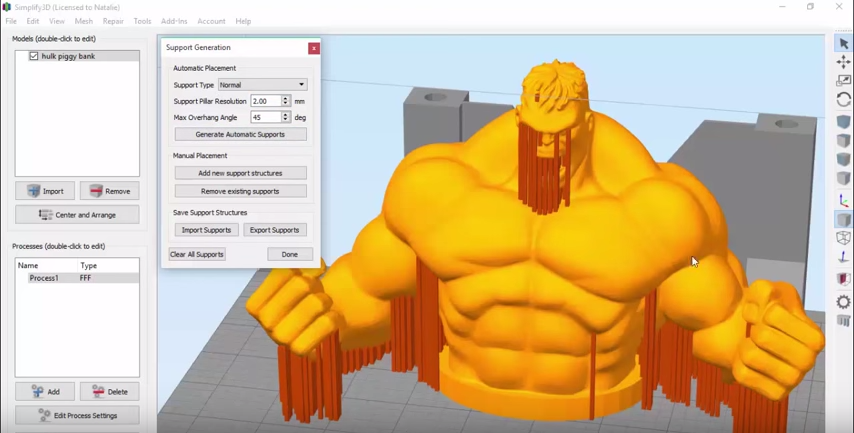Open the View menu

coord(57,21)
